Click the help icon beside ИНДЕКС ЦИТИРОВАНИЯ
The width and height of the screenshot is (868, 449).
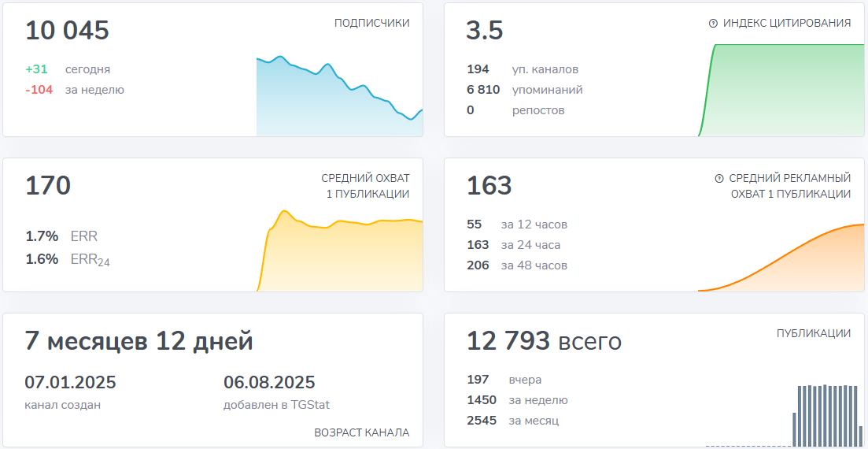pos(713,24)
